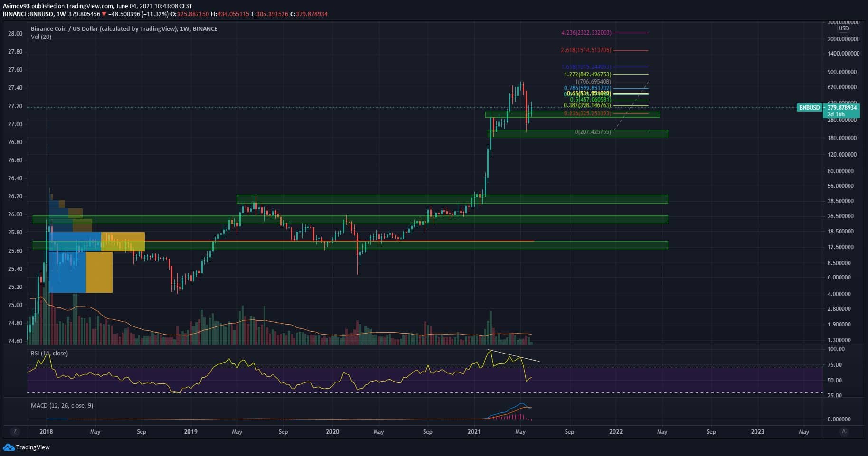Click the USD currency badge on price axis

(843, 28)
